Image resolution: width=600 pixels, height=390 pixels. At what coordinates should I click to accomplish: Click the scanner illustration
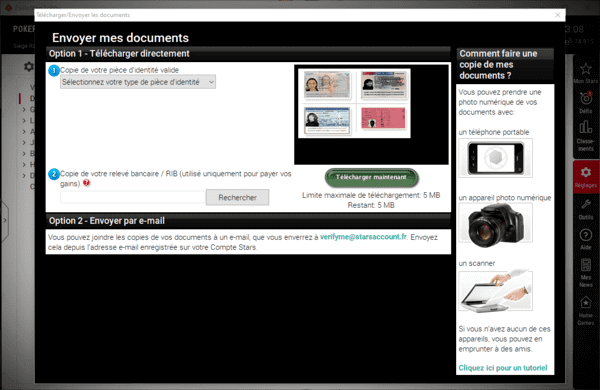pos(496,291)
